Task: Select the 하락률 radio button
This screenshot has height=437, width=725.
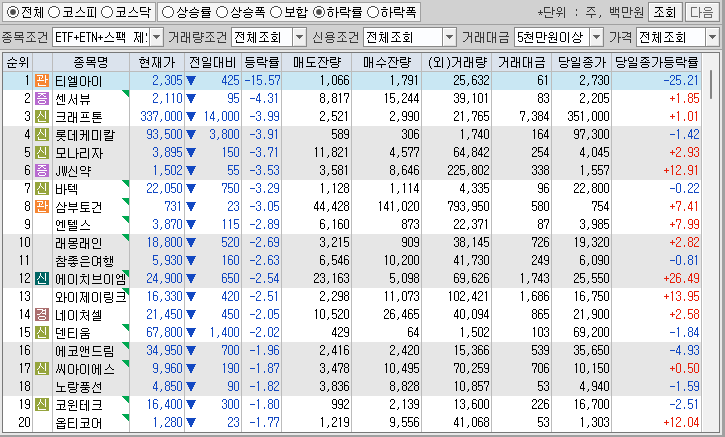Action: pos(319,12)
